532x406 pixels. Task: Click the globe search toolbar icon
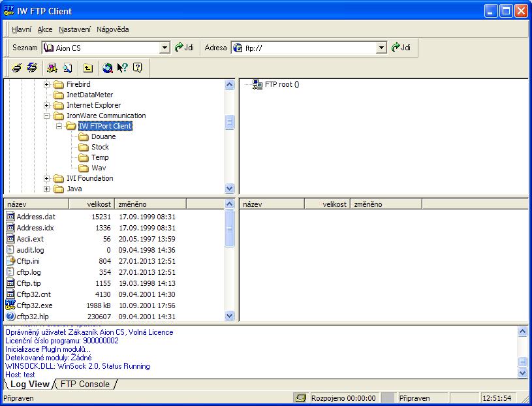click(x=108, y=68)
